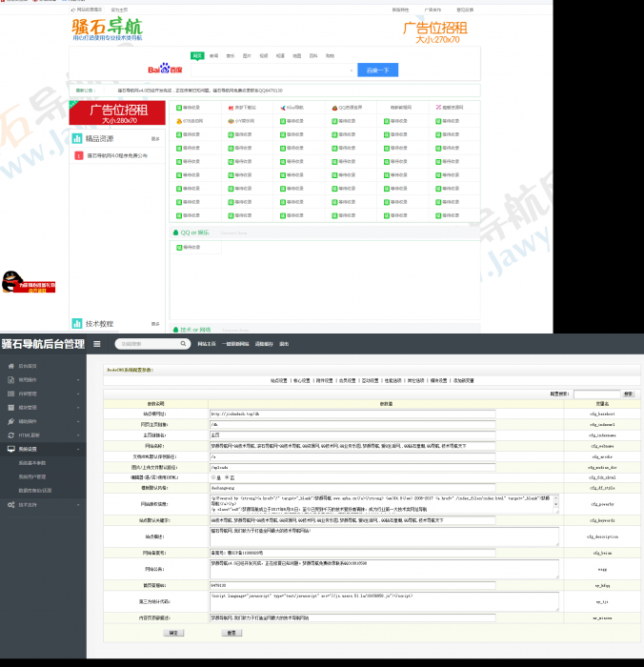Viewport: 644px width, 667px height.
Task: Click the 系统设置 monitor icon in sidebar
Action: (10, 449)
